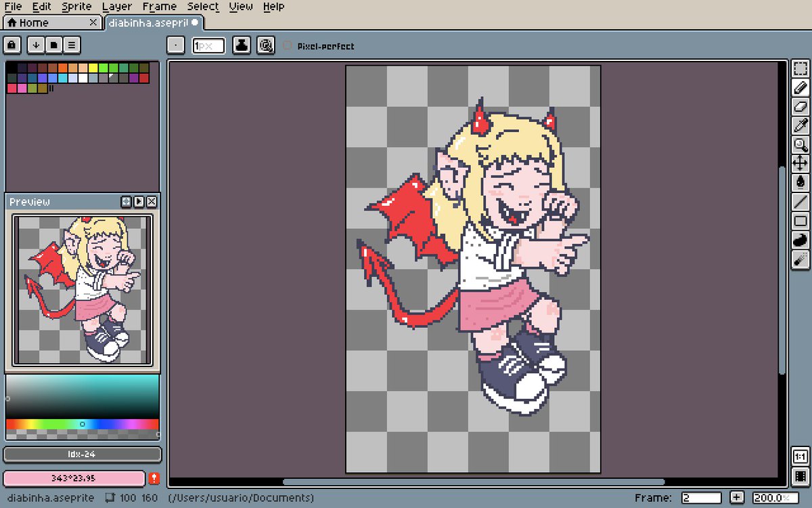
Task: Click the horizontal canvas scrollbar
Action: point(474,482)
